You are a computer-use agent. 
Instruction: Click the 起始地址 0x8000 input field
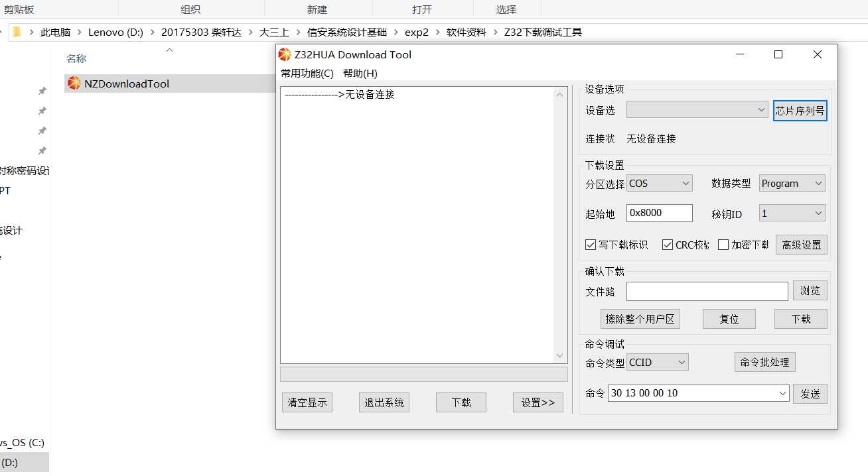pos(660,213)
